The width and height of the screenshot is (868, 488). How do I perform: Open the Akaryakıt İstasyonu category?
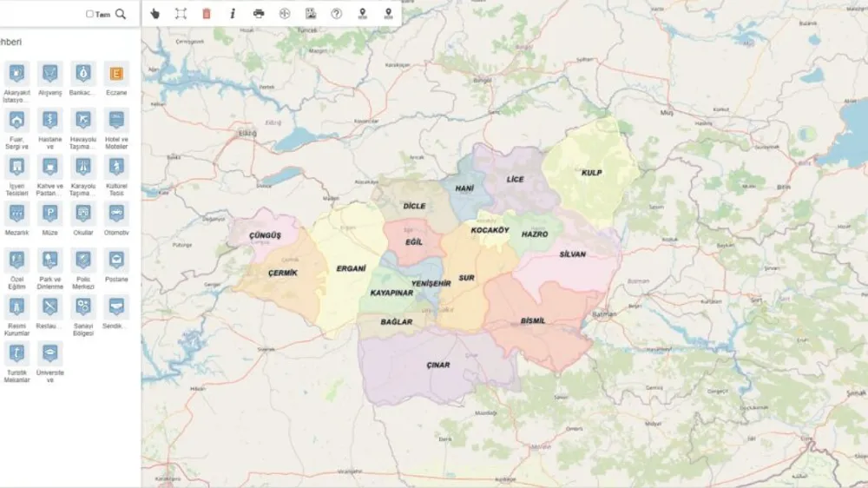tap(16, 74)
